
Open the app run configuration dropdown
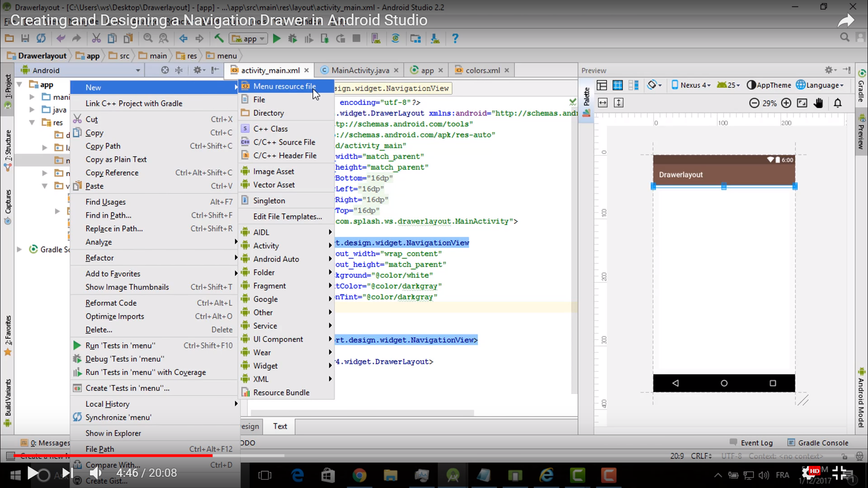(x=248, y=39)
